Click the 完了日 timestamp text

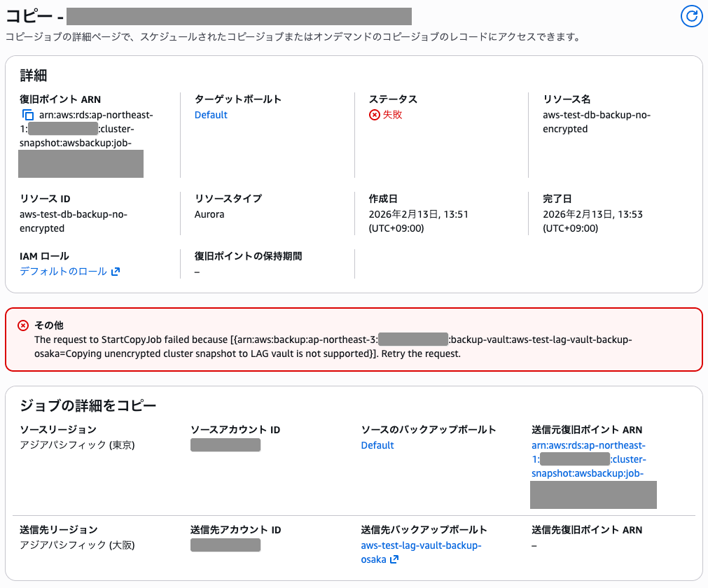pyautogui.click(x=593, y=214)
